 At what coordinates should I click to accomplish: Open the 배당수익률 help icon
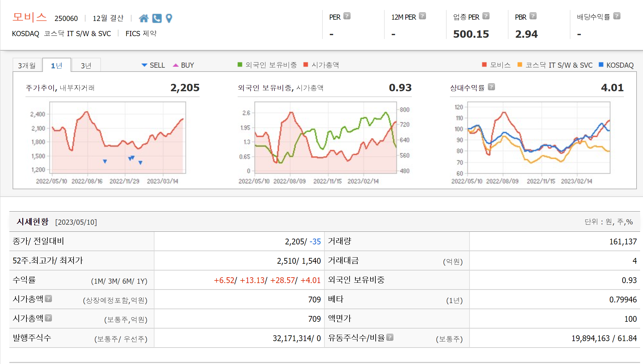[617, 16]
